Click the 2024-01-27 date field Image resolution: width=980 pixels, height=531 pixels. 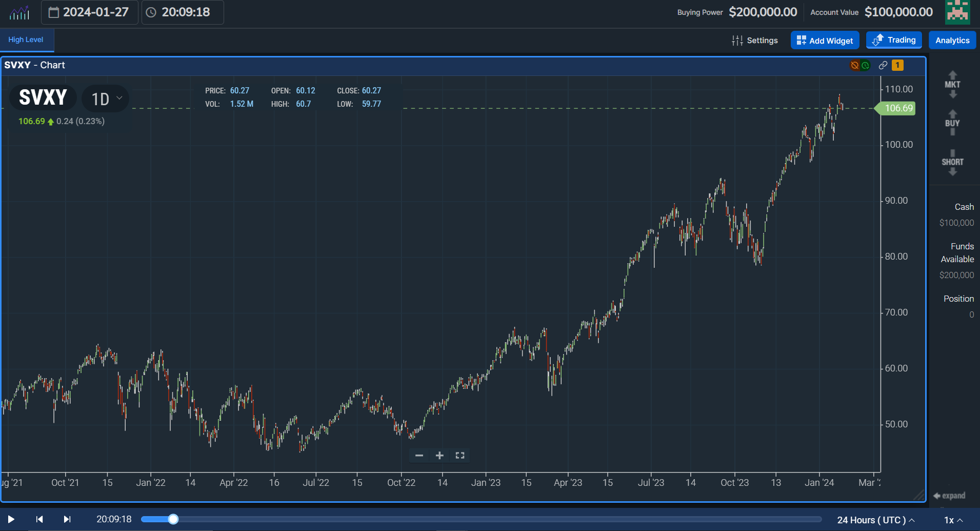[90, 12]
